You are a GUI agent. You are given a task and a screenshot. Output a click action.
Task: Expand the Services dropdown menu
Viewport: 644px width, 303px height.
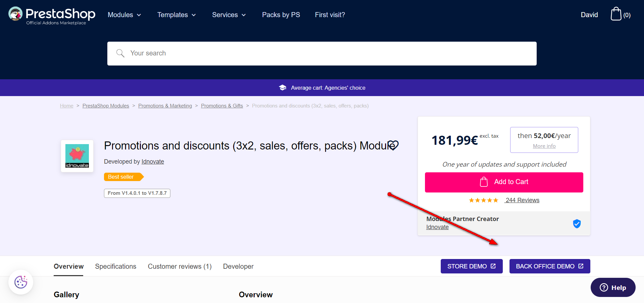pyautogui.click(x=229, y=15)
